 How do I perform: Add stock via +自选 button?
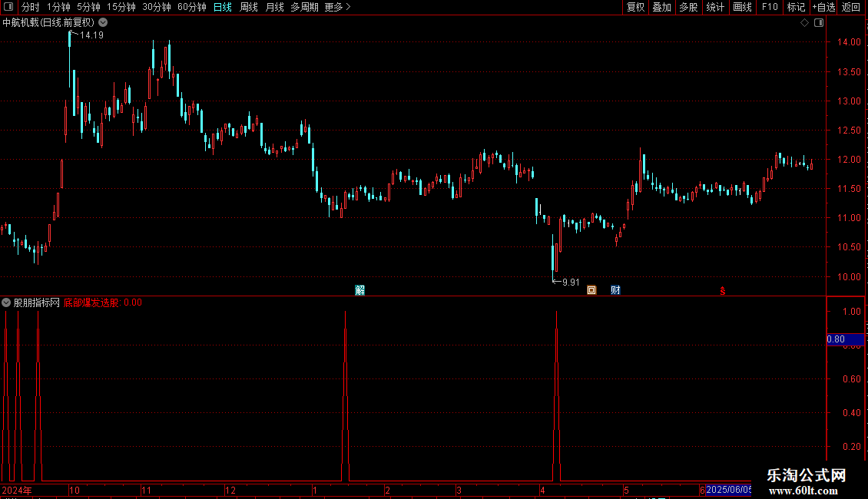(823, 7)
